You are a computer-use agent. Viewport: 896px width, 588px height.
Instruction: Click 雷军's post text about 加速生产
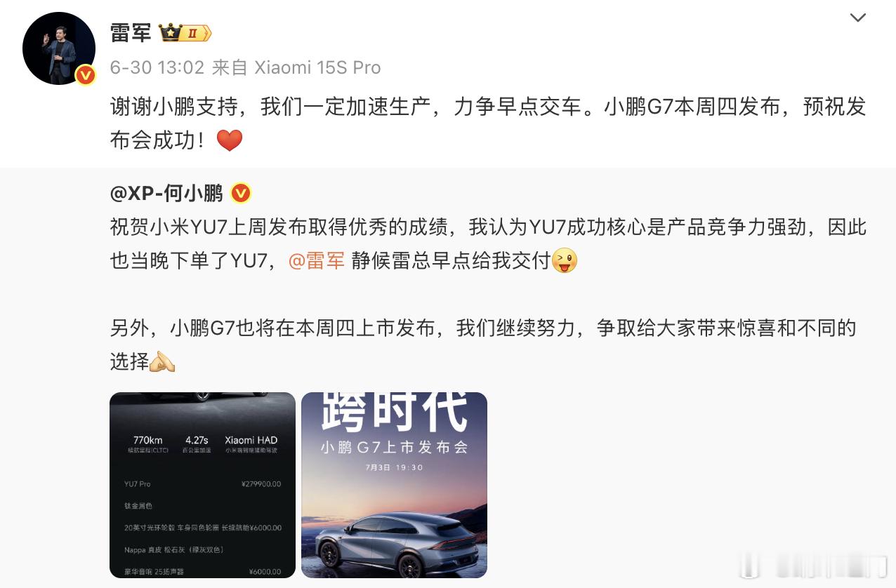(488, 123)
